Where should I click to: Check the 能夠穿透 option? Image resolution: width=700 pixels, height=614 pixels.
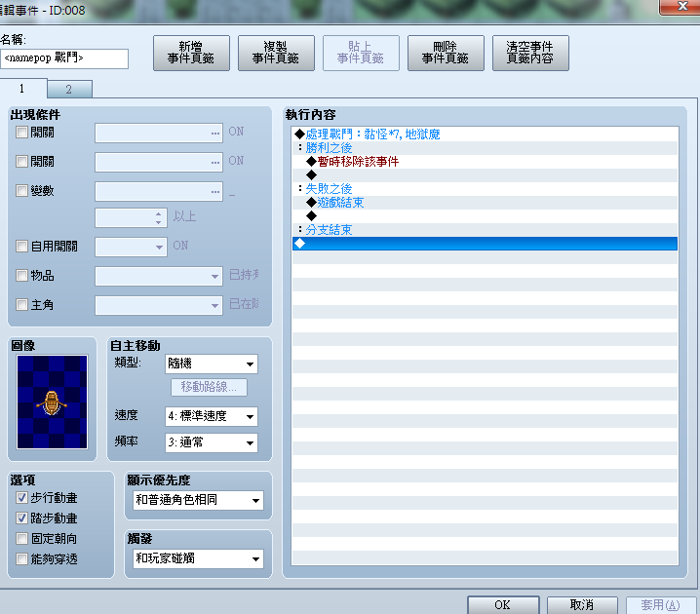click(21, 558)
